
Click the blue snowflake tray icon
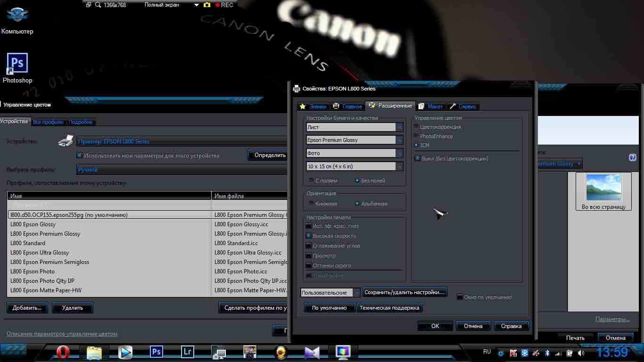tap(524, 353)
